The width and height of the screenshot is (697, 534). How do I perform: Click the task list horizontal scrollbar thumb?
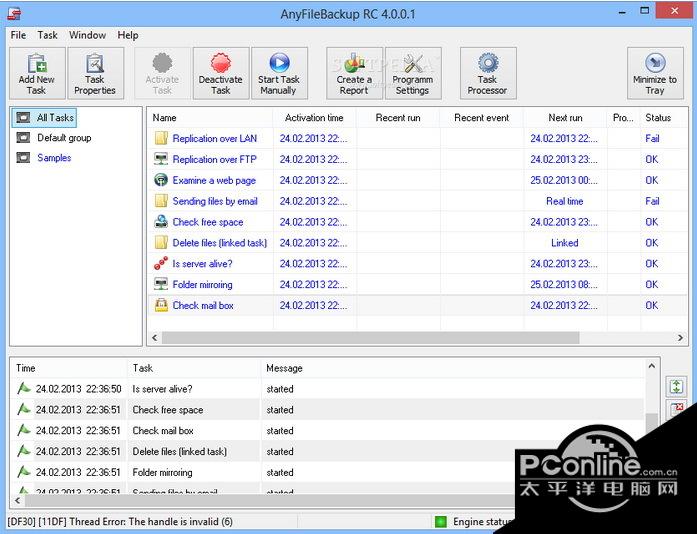coord(370,338)
